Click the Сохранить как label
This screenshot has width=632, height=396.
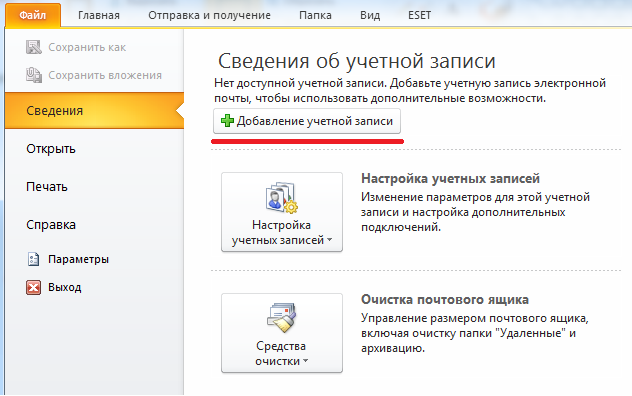87,47
